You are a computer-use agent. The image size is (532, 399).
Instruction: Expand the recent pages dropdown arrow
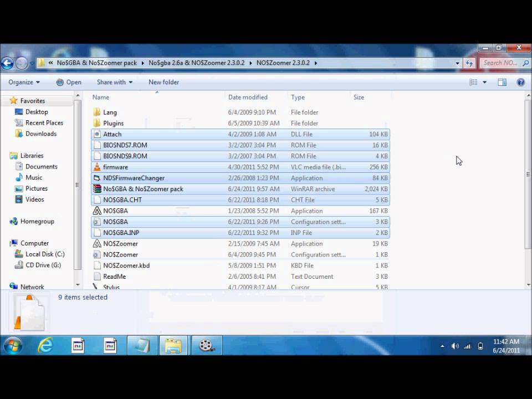coord(32,63)
